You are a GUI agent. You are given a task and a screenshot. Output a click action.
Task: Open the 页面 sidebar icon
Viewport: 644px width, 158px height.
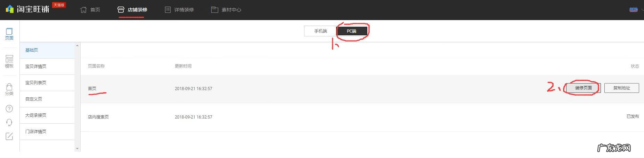[x=9, y=34]
